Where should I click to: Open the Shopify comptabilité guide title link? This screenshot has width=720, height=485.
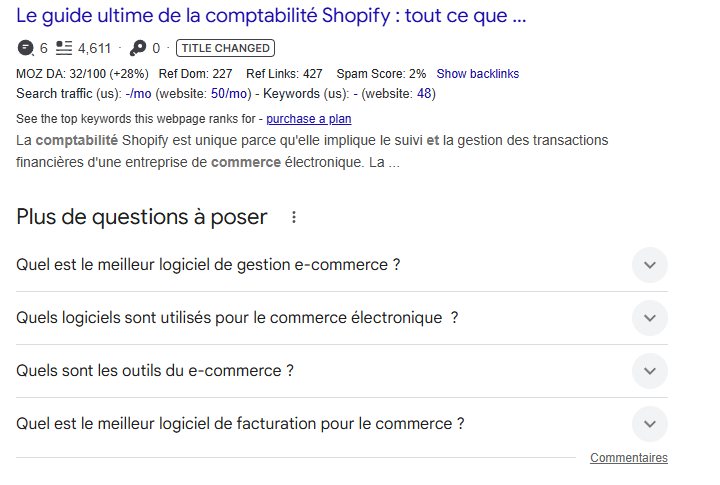click(x=271, y=16)
